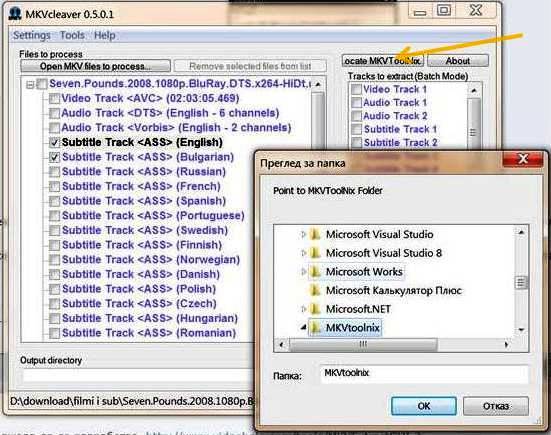Select the Microsoft Visual Studio folder icon
551x435 pixels.
(x=315, y=234)
